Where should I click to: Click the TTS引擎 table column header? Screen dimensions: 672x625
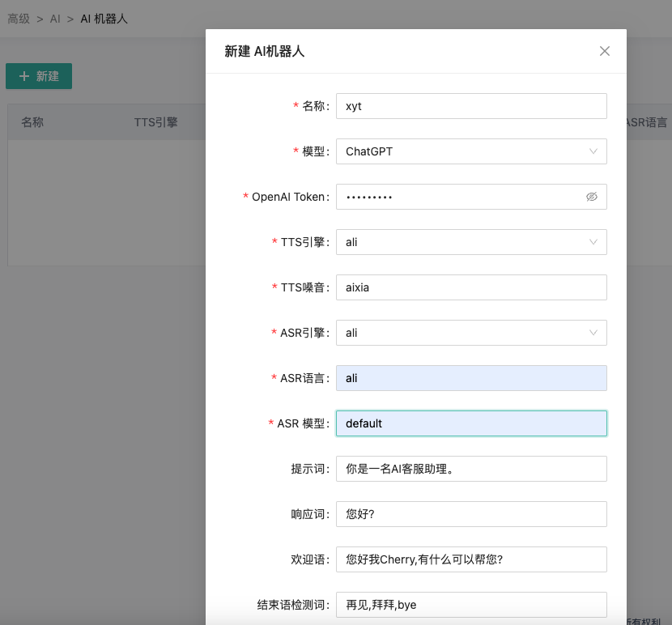click(x=155, y=122)
